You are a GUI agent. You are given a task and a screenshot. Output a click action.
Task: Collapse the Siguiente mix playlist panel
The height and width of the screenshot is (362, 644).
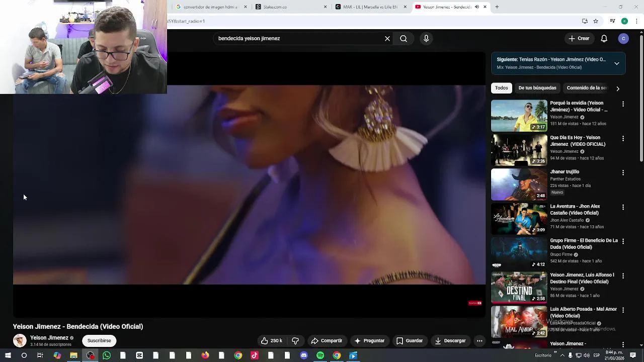[x=617, y=63]
